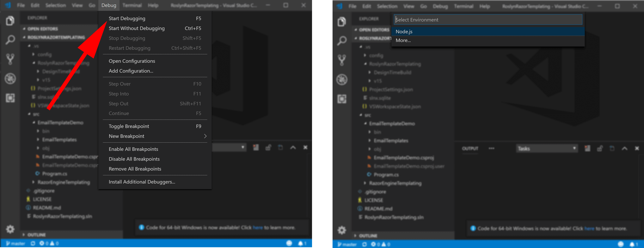644x248 pixels.
Task: Open Terminal menu in left window menu bar
Action: (132, 5)
